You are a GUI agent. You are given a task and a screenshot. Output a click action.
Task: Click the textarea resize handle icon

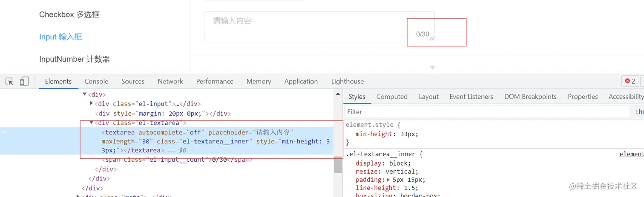pyautogui.click(x=431, y=38)
